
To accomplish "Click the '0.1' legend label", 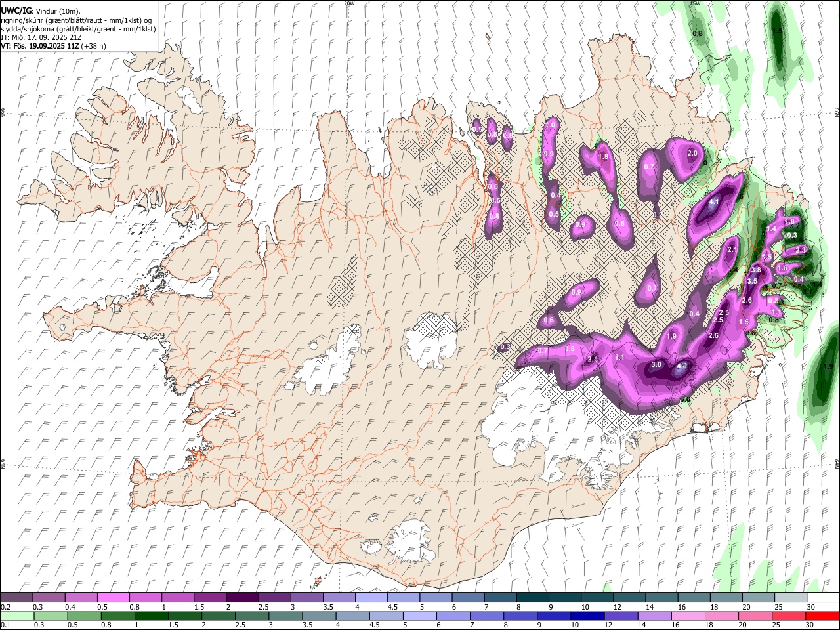I will coord(5,625).
